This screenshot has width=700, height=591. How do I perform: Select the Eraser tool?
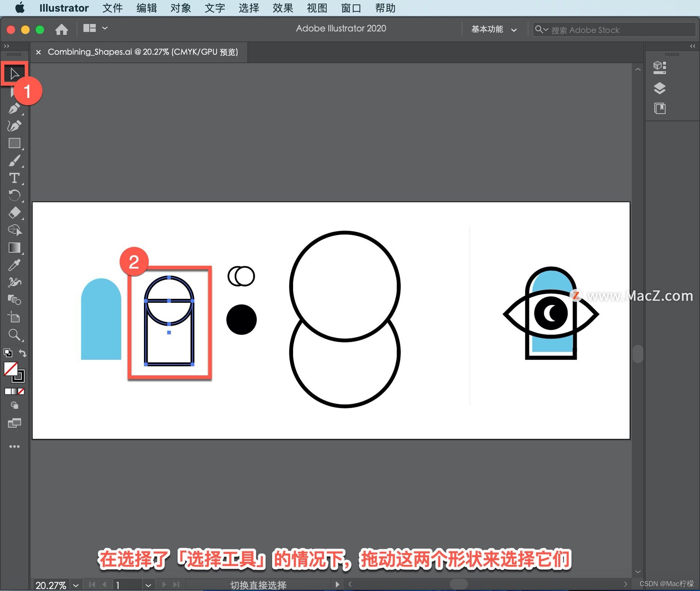coord(14,213)
